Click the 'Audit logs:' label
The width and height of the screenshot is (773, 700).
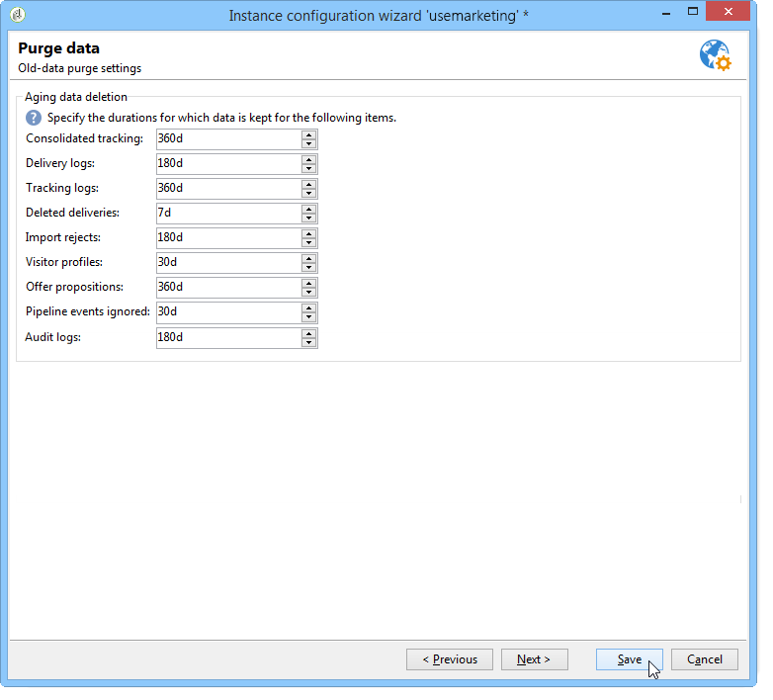point(52,337)
